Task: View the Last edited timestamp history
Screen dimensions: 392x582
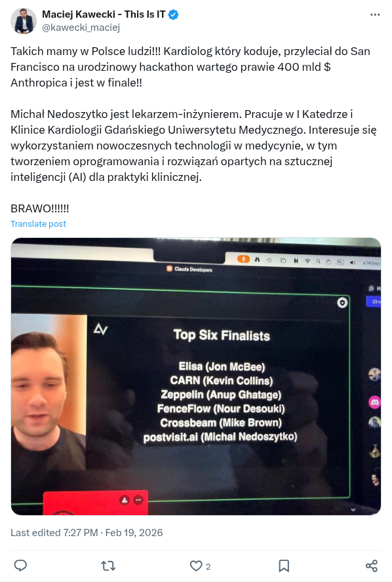Action: (x=87, y=533)
